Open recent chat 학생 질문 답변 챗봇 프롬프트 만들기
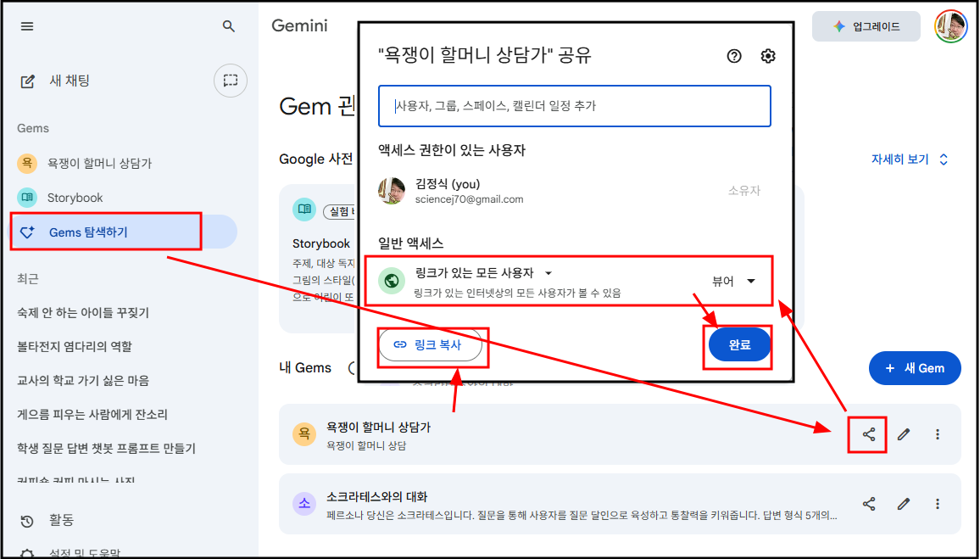 point(106,448)
